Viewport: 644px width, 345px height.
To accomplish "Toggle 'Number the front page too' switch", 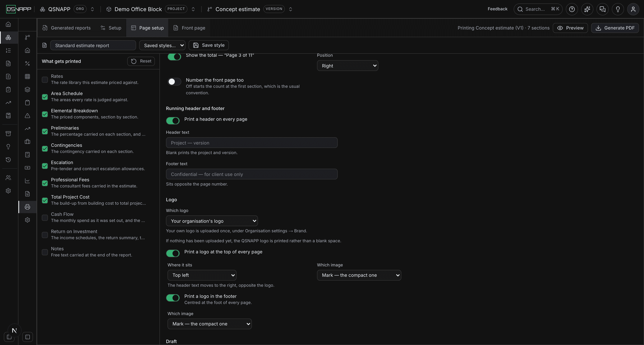I will pos(174,82).
